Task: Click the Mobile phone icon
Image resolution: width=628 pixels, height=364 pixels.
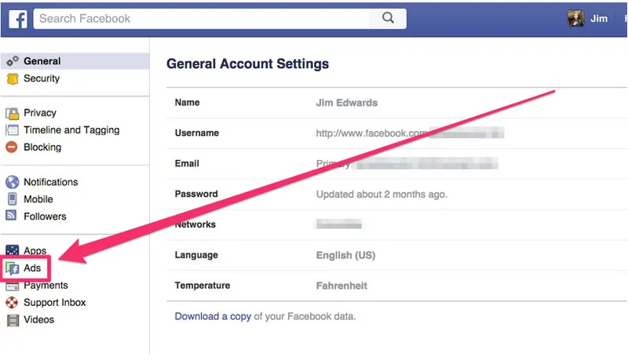Action: click(13, 199)
